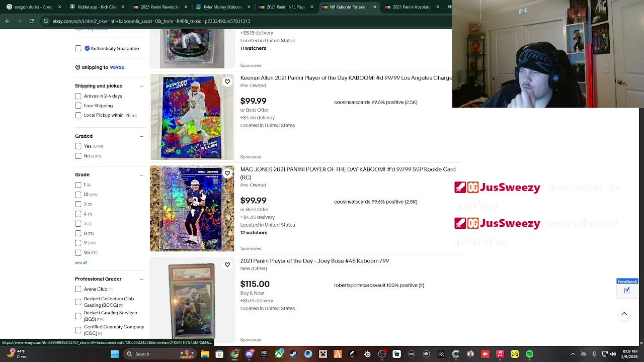Expand more grades with See all

(81, 262)
